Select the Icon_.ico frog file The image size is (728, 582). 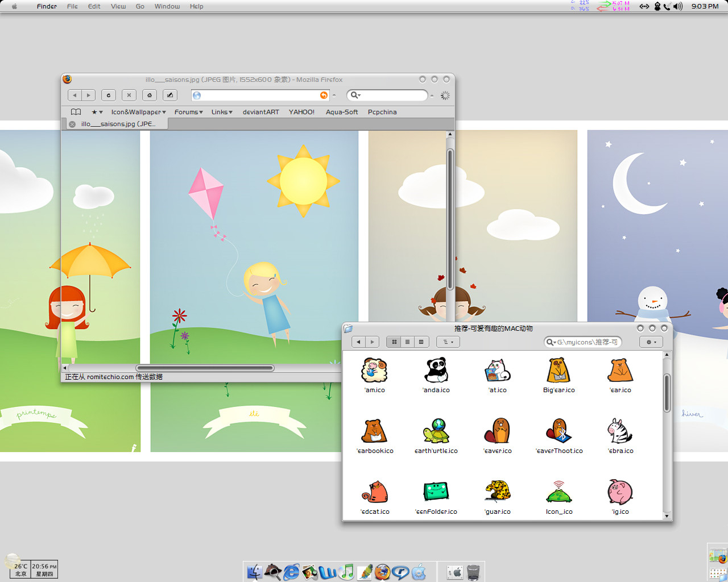point(559,497)
